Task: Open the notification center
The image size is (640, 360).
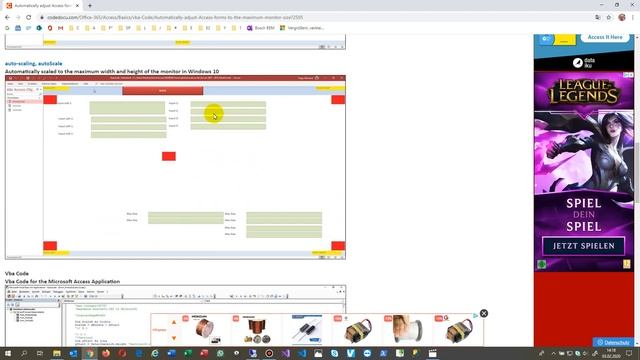Action: pos(629,353)
